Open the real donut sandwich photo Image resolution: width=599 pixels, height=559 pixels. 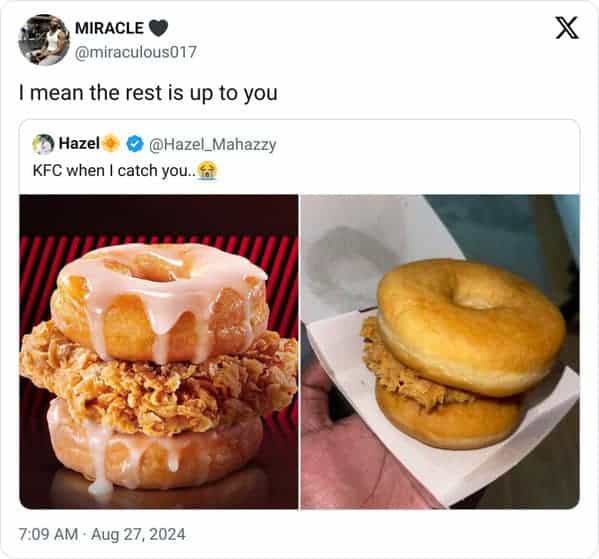[x=440, y=352]
